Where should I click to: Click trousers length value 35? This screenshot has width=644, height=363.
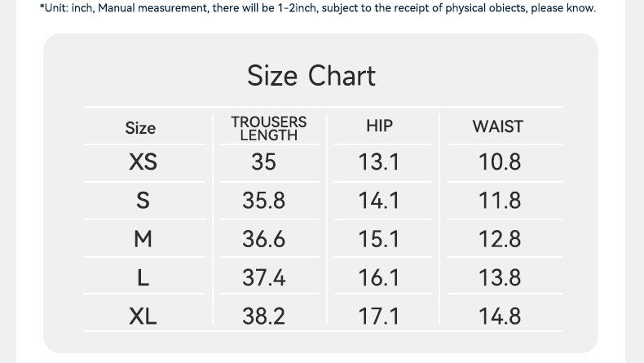tap(263, 162)
